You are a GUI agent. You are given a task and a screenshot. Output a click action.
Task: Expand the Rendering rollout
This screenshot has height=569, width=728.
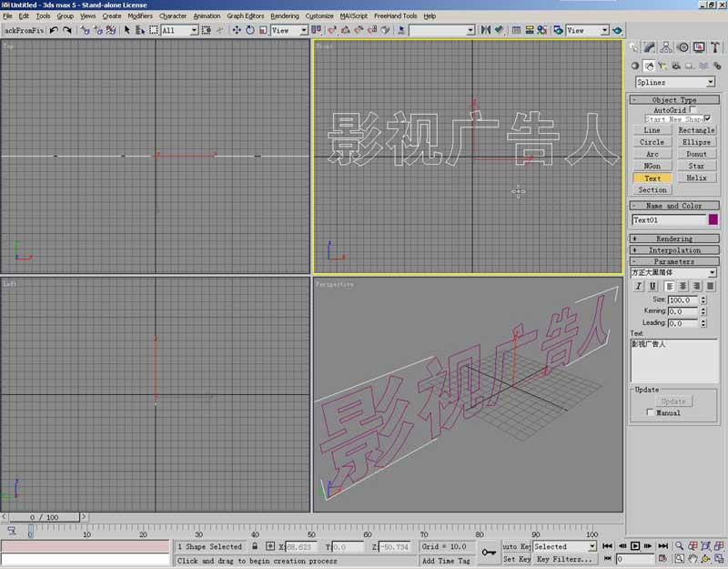(x=674, y=239)
